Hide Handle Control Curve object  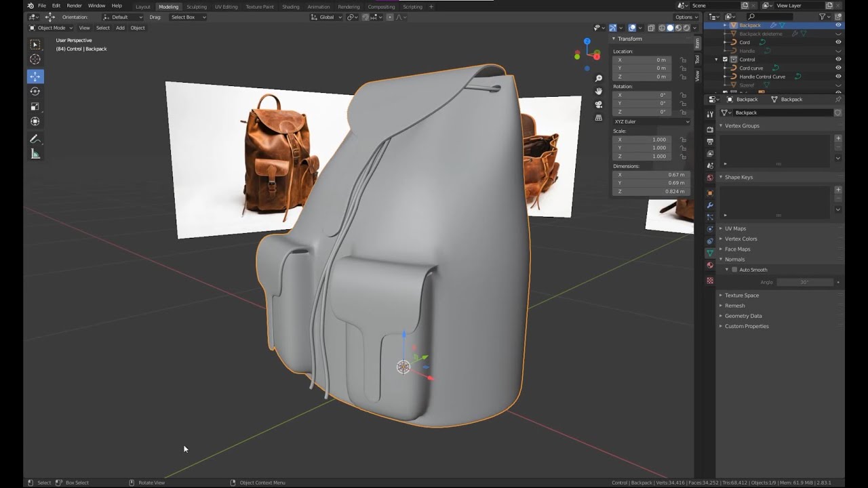[838, 77]
